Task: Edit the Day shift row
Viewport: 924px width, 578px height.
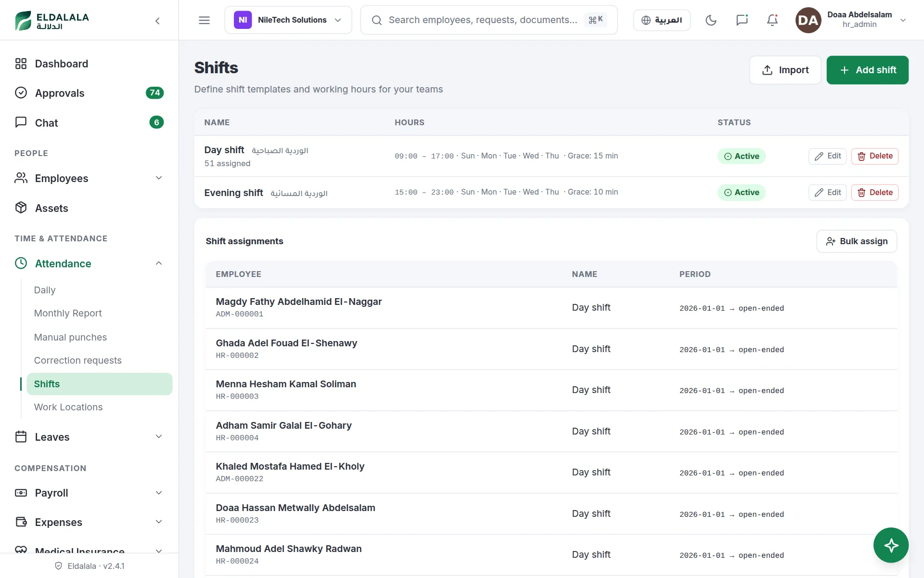Action: [827, 156]
